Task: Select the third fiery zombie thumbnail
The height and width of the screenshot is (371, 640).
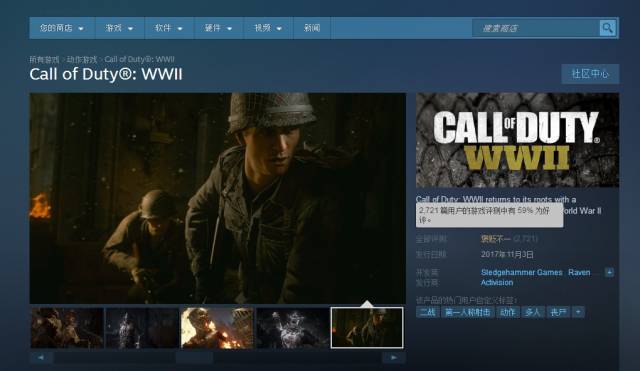Action: pyautogui.click(x=217, y=328)
